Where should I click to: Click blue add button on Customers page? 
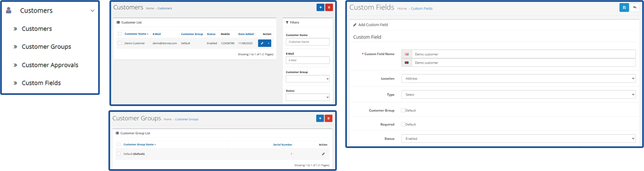(320, 8)
